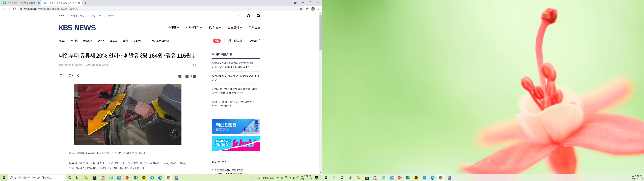Open PowerPoint from the left taskbar
Viewport: 644px width, 181px height.
tap(127, 178)
